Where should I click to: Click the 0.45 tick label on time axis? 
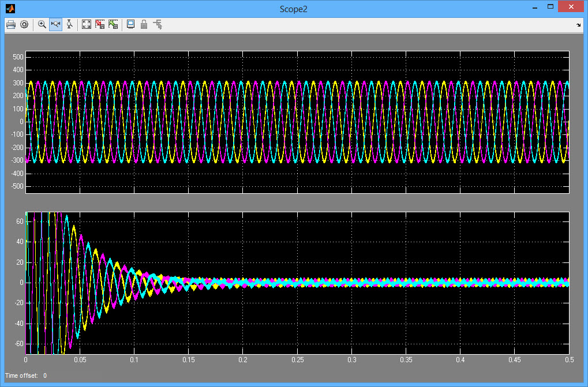(515, 360)
